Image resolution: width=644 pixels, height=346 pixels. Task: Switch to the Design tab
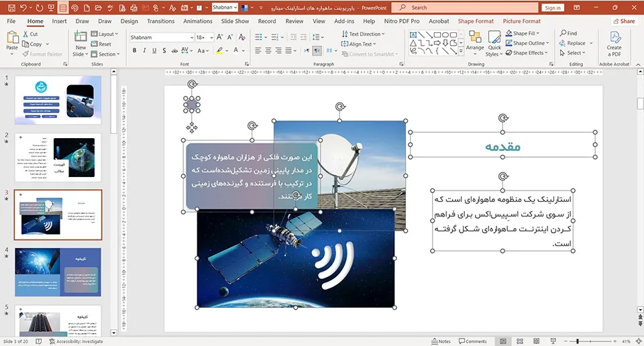[129, 21]
